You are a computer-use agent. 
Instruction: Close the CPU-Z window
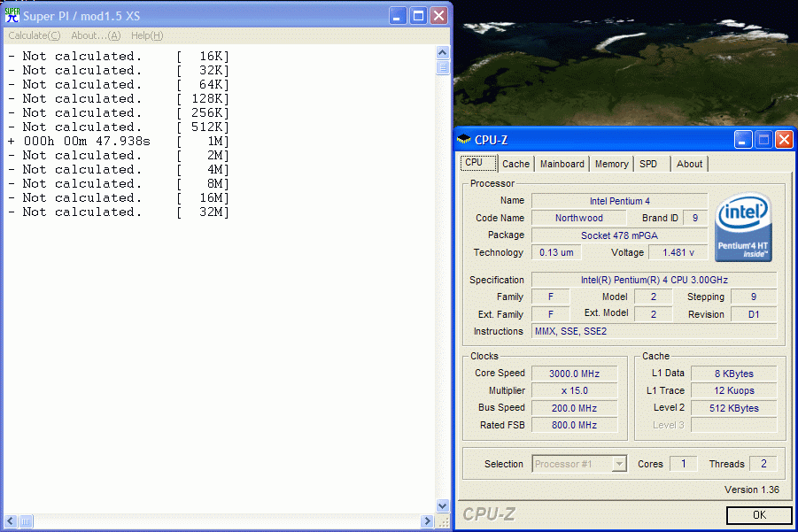click(784, 139)
